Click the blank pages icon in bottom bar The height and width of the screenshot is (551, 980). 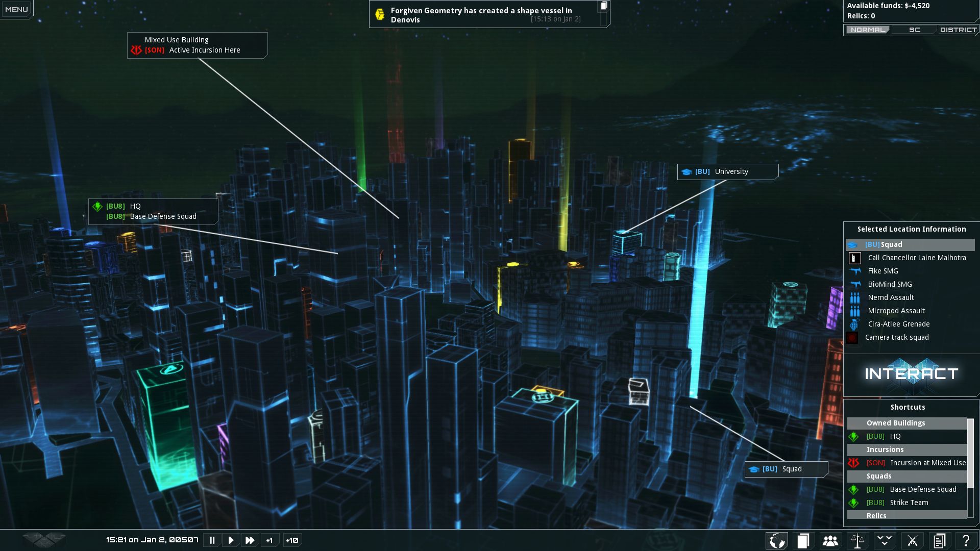tap(803, 541)
